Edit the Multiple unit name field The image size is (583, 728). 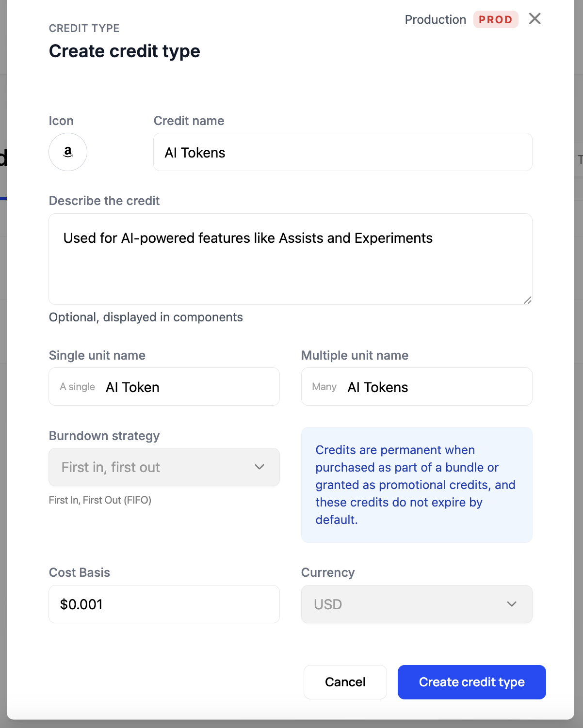(x=437, y=387)
